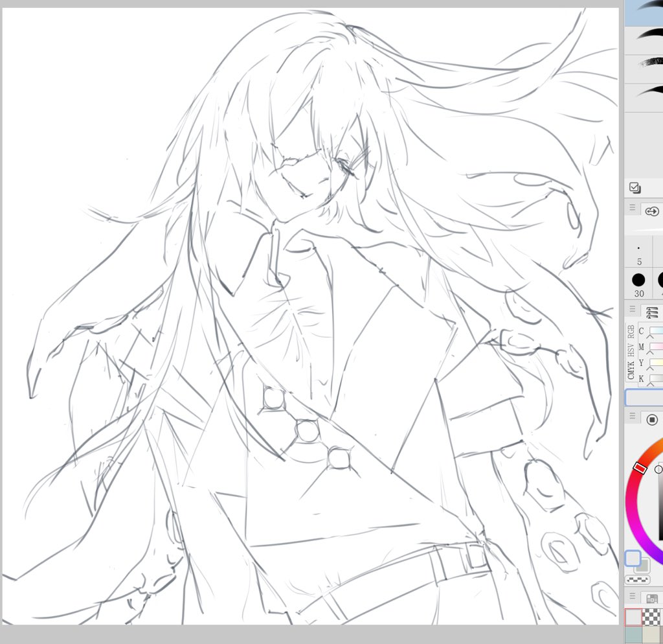This screenshot has height=644, width=663.
Task: Select the transparent color swatch
Action: tap(637, 580)
